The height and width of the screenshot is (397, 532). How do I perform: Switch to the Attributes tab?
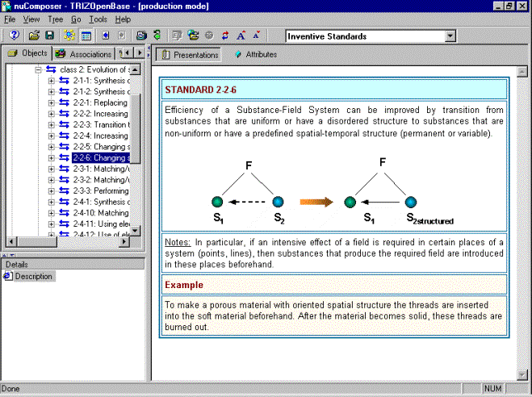[x=255, y=55]
